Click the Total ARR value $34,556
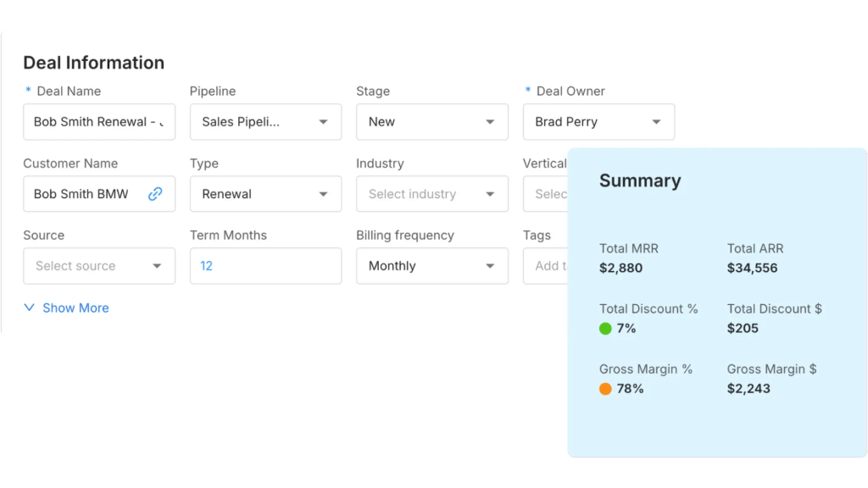This screenshot has height=488, width=868. pyautogui.click(x=752, y=269)
